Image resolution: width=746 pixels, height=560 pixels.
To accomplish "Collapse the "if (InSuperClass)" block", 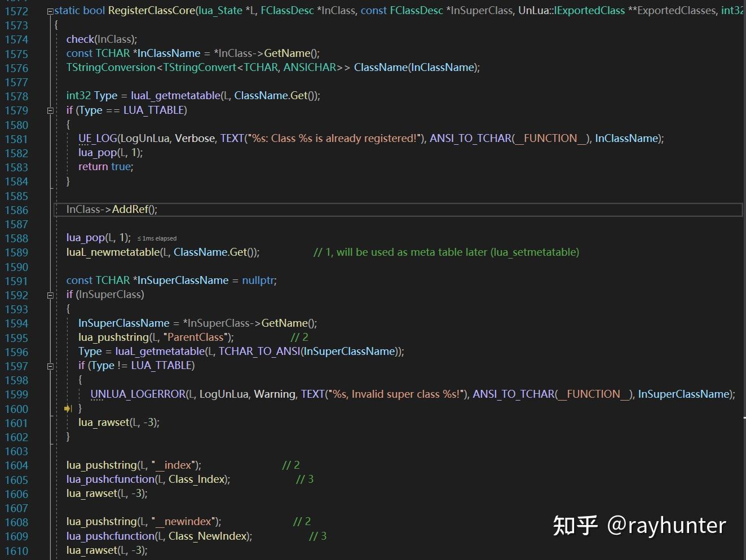I will (50, 295).
